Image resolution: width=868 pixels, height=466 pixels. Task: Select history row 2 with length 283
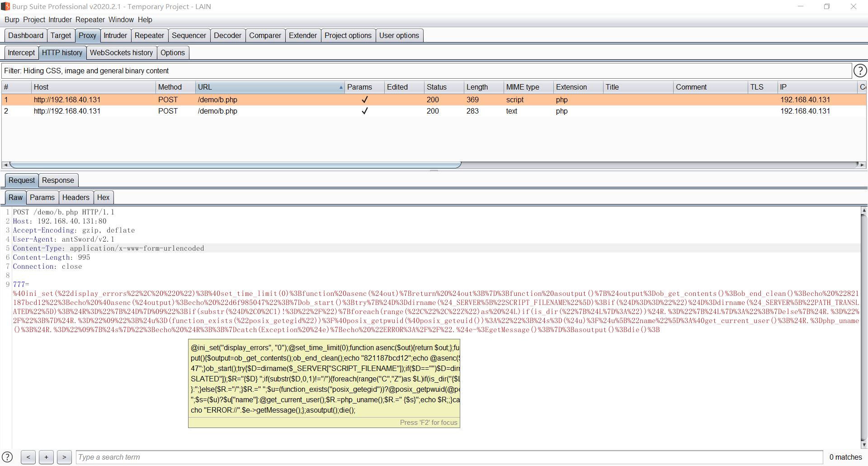pyautogui.click(x=434, y=111)
